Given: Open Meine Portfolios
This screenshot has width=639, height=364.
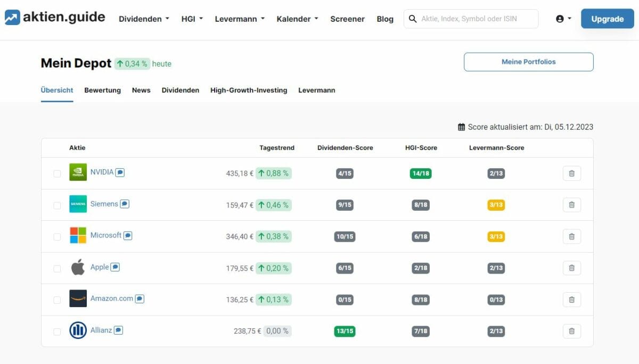Looking at the screenshot, I should tap(528, 62).
